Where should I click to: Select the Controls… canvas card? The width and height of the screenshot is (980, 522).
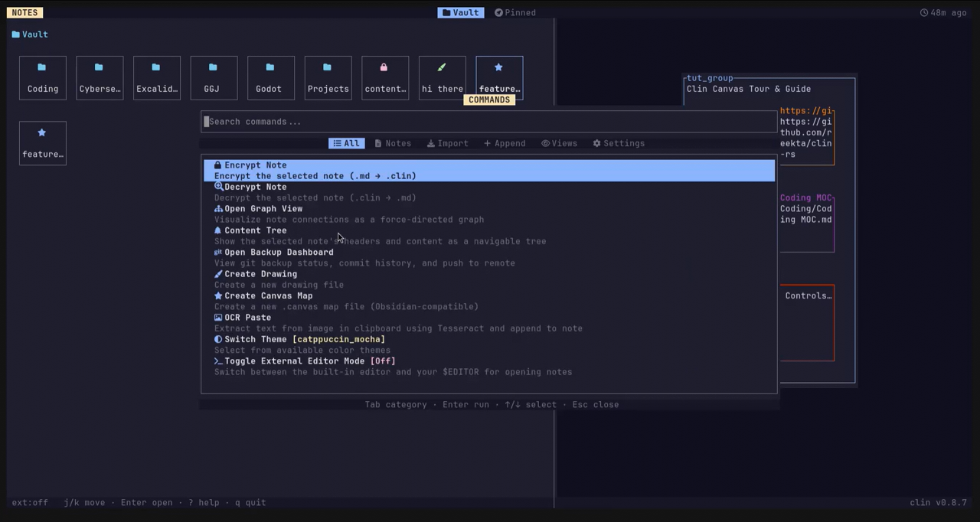coord(808,323)
